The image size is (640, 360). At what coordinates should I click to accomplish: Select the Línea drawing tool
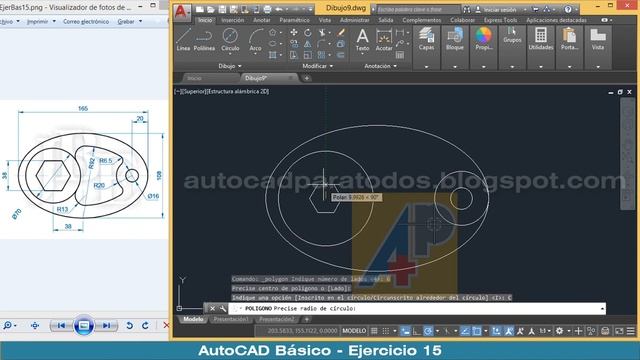coord(183,40)
